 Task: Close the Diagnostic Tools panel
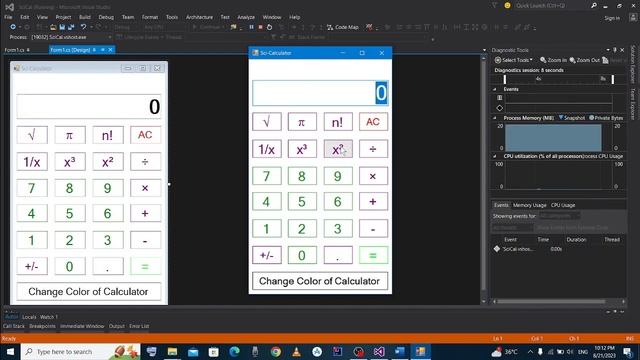tap(622, 50)
